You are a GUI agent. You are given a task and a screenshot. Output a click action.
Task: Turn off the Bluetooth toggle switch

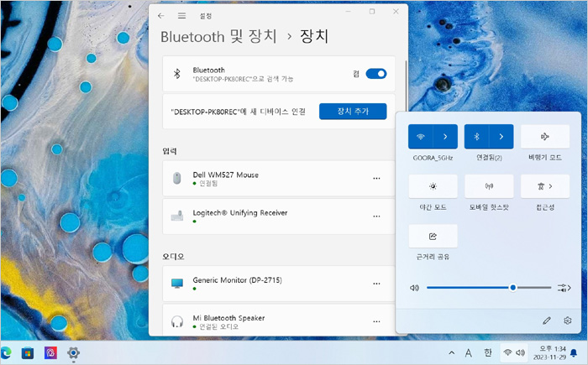tap(376, 74)
